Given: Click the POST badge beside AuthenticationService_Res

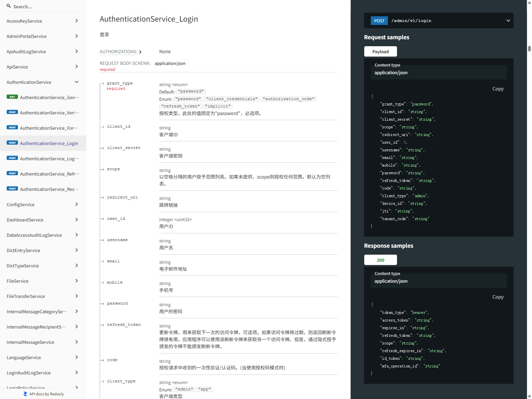Looking at the screenshot, I should tap(12, 189).
